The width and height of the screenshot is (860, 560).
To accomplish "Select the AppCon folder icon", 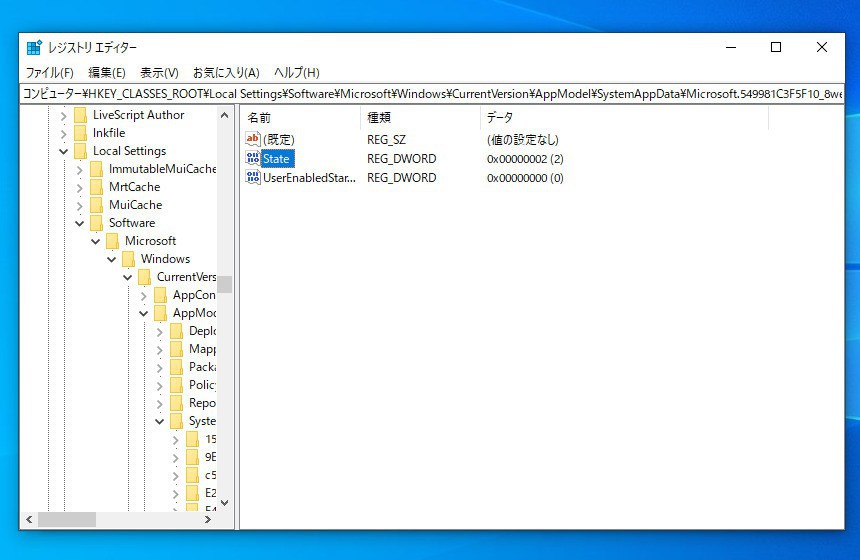I will [x=161, y=295].
